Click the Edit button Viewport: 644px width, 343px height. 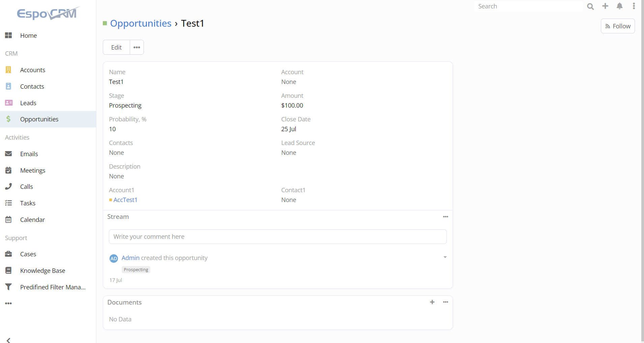click(x=116, y=48)
